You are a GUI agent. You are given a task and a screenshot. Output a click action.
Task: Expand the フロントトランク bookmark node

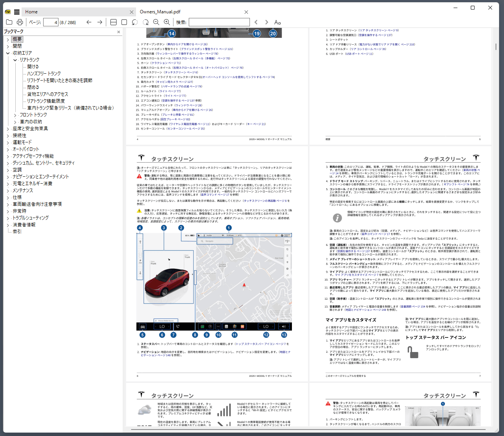coord(15,115)
